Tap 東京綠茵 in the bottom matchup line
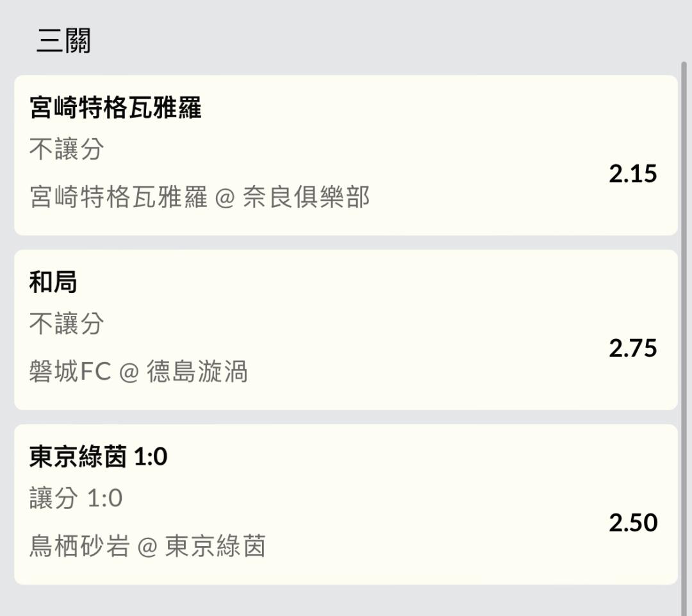Image resolution: width=692 pixels, height=616 pixels. point(215,546)
